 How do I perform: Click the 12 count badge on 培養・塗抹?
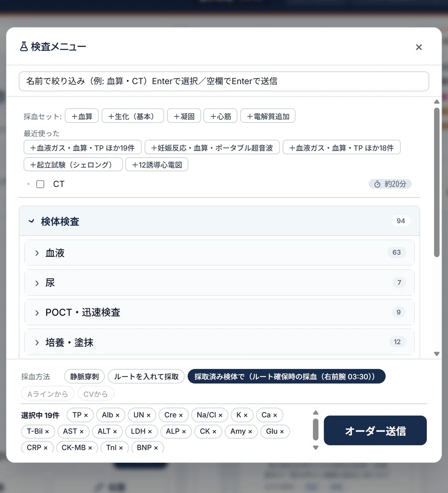pyautogui.click(x=397, y=342)
